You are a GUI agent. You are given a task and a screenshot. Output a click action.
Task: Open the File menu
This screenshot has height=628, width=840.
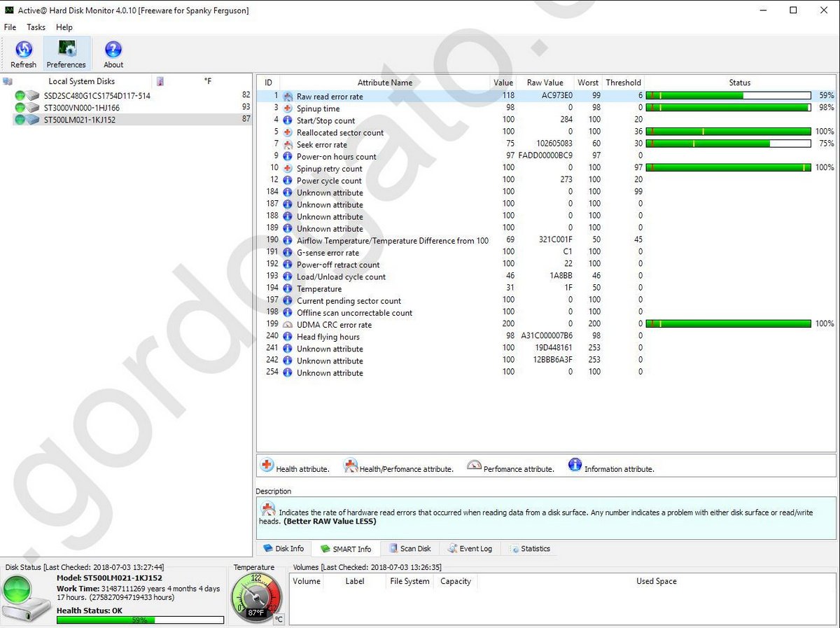tap(10, 27)
